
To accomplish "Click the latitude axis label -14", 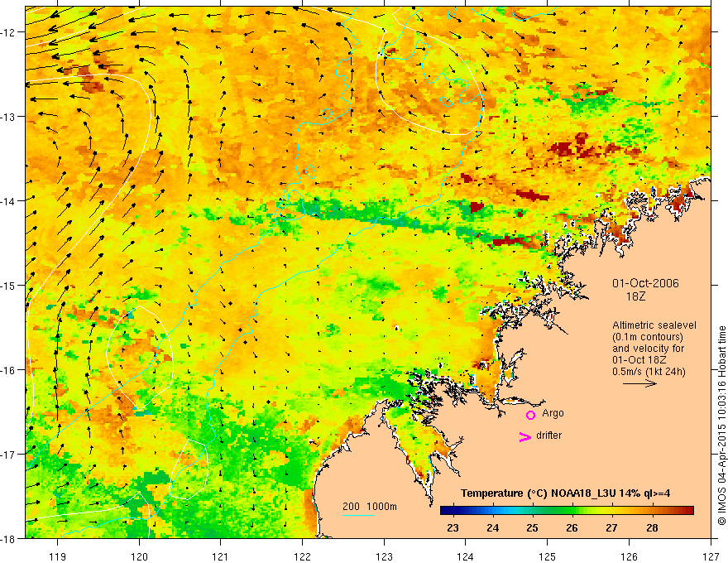I will (x=8, y=201).
